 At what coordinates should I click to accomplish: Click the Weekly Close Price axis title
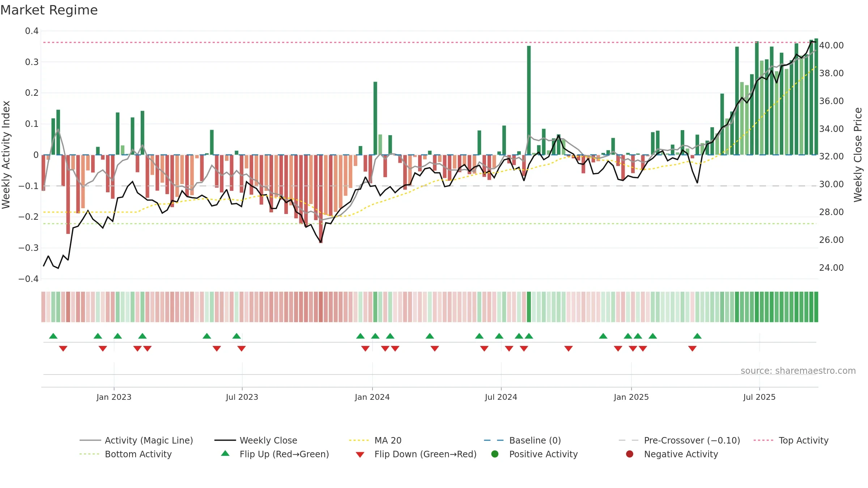[858, 155]
